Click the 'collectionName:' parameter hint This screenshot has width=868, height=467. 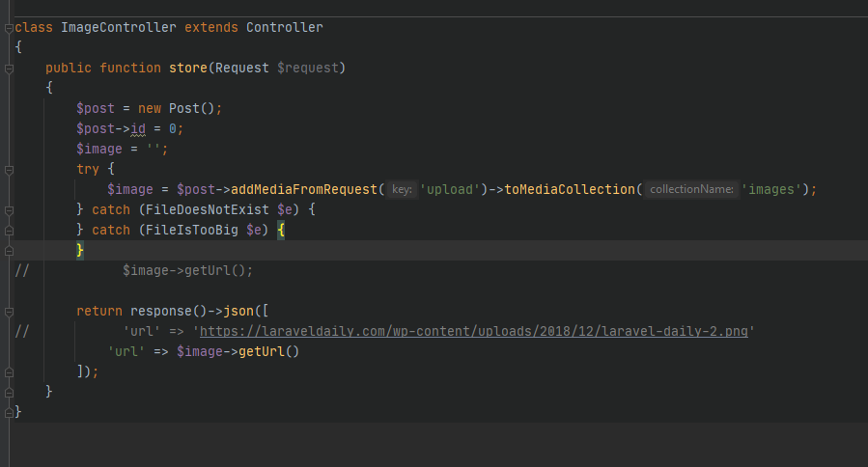tap(691, 189)
